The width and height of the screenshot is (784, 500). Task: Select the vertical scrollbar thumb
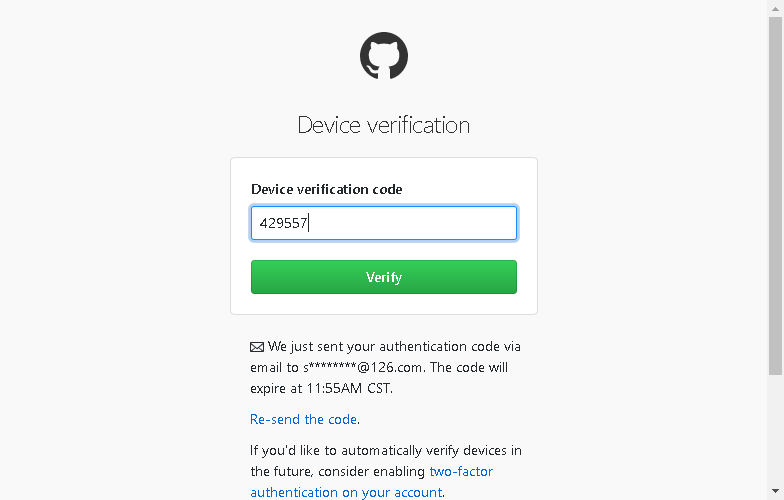point(776,196)
